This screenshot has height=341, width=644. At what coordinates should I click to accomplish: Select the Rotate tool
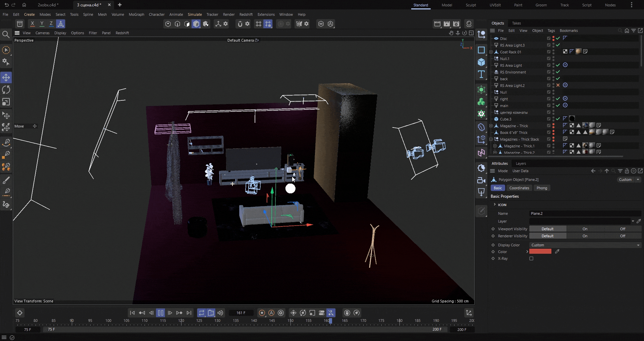tap(6, 90)
